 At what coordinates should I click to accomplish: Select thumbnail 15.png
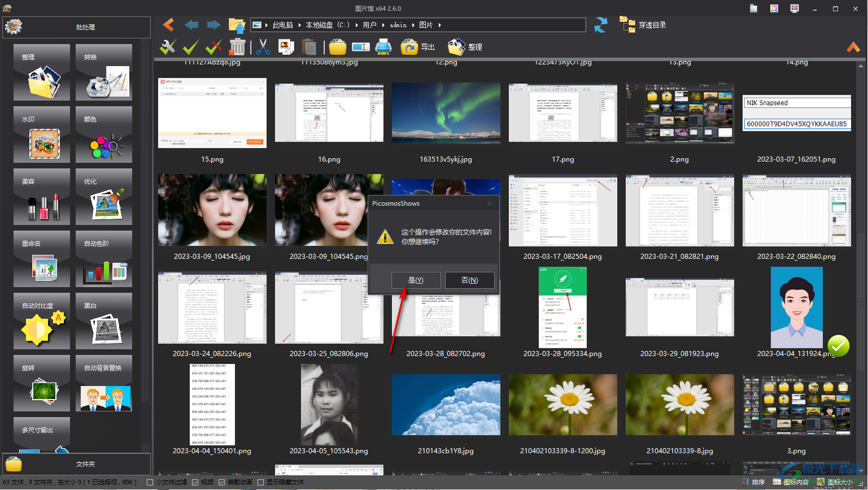tap(212, 113)
